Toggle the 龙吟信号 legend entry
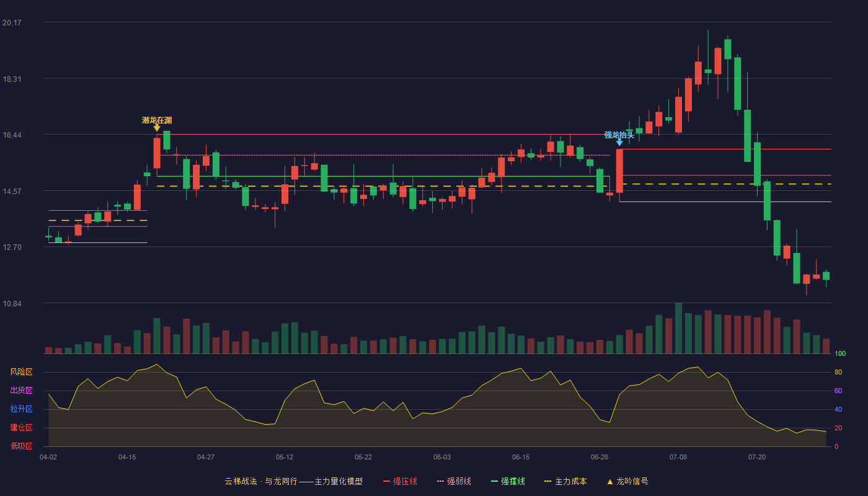868x496 pixels. pyautogui.click(x=627, y=481)
